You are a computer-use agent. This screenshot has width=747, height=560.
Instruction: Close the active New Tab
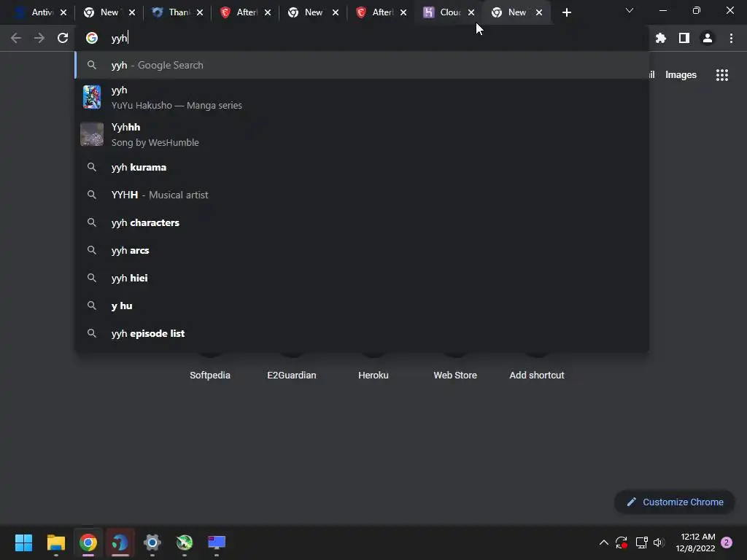539,12
